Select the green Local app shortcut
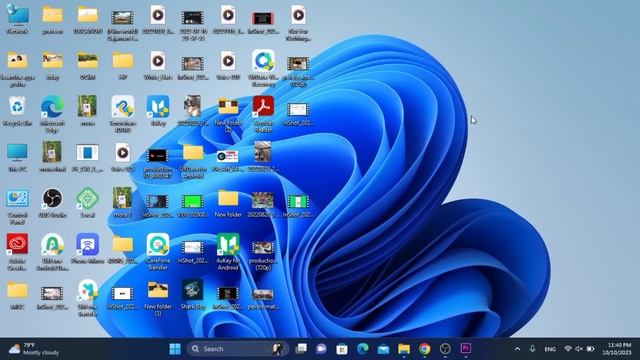 pos(87,202)
